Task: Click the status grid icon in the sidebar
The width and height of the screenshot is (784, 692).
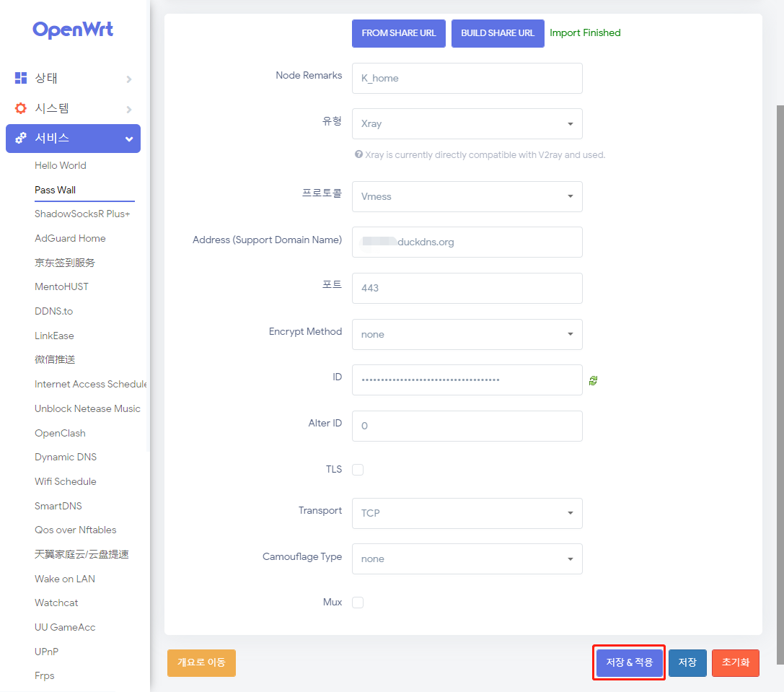Action: pyautogui.click(x=20, y=78)
